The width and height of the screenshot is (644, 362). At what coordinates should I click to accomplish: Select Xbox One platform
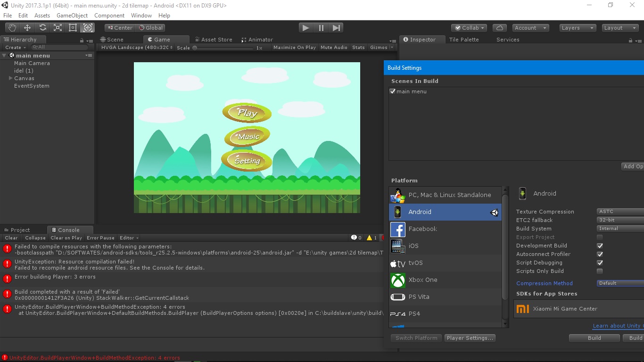446,280
